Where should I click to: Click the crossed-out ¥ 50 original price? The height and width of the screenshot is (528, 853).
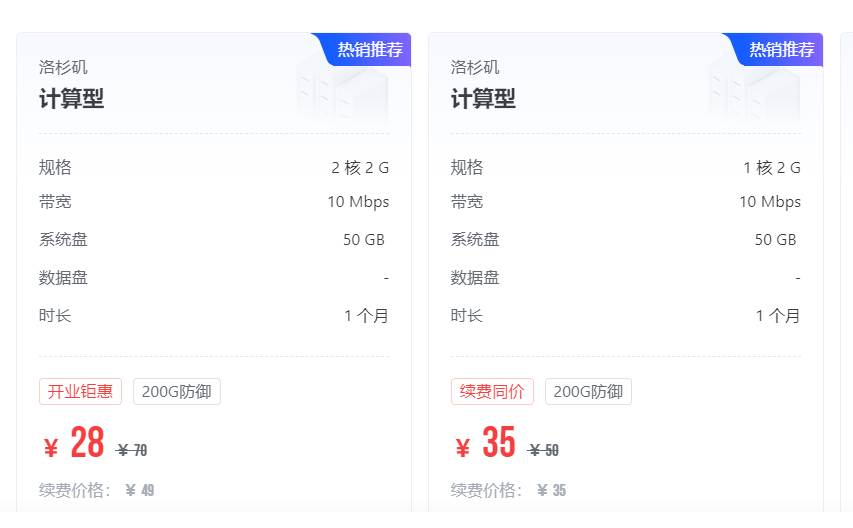pyautogui.click(x=543, y=450)
